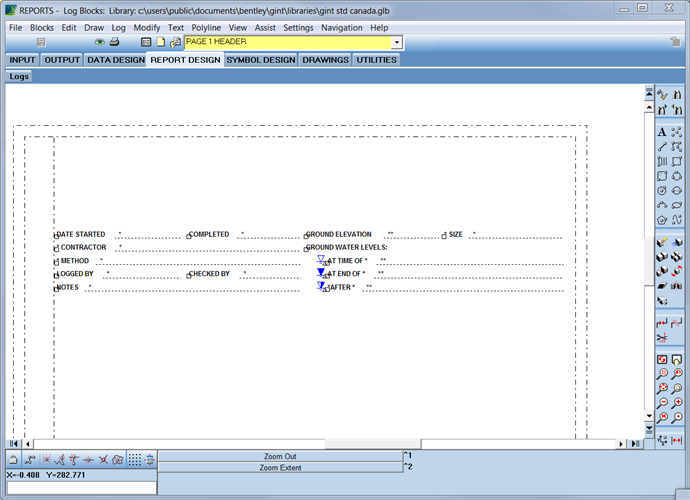Image resolution: width=690 pixels, height=500 pixels.
Task: Click the Zoom Extent button
Action: click(280, 468)
